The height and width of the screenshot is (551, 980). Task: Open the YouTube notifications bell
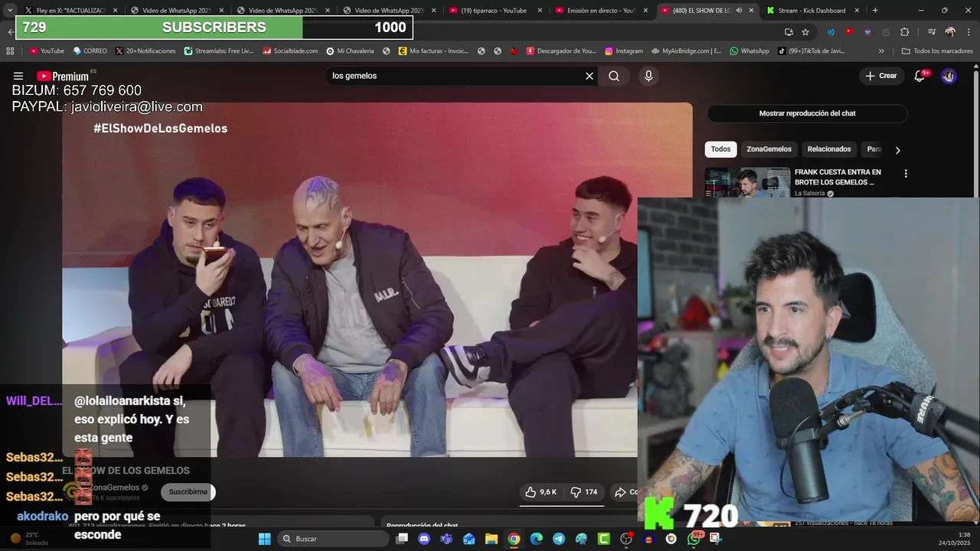pyautogui.click(x=920, y=76)
